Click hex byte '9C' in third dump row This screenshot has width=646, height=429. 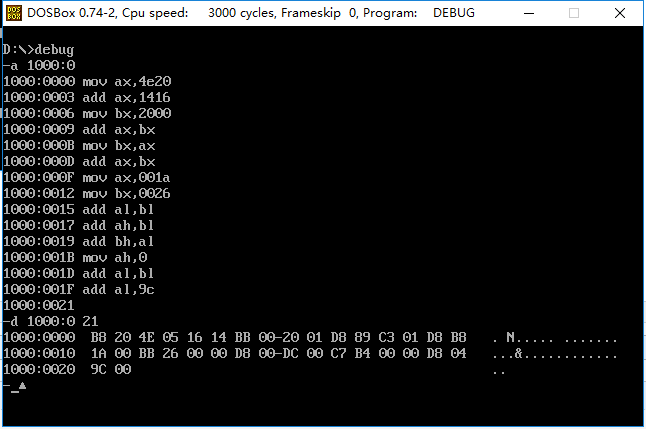click(x=98, y=369)
